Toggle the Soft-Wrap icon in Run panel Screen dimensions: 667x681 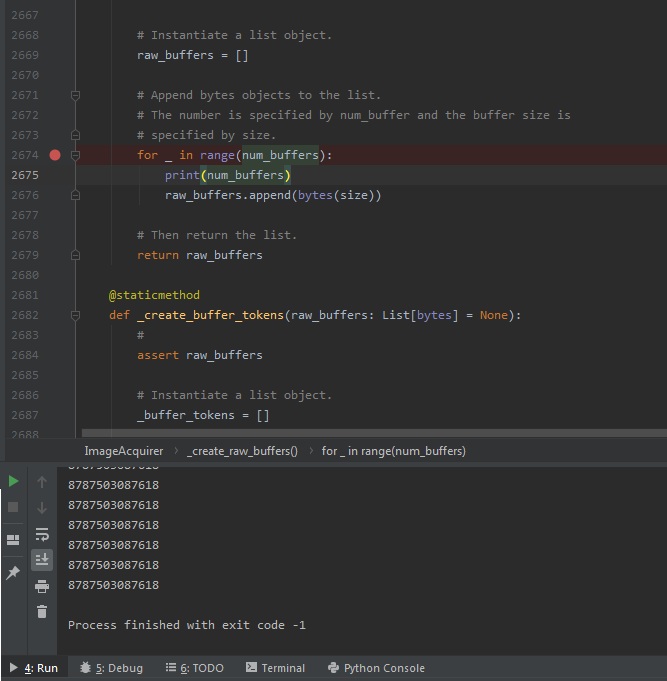tap(42, 534)
